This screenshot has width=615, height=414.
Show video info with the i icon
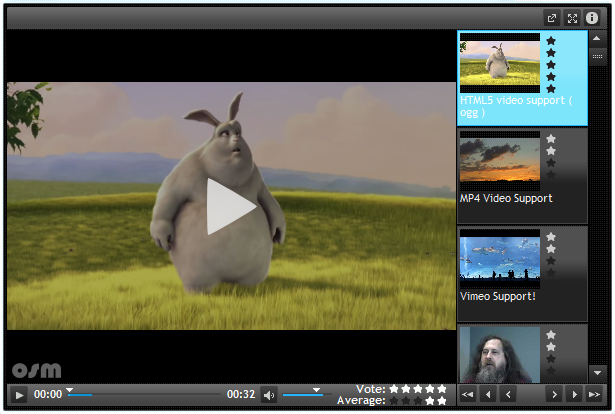(x=592, y=18)
